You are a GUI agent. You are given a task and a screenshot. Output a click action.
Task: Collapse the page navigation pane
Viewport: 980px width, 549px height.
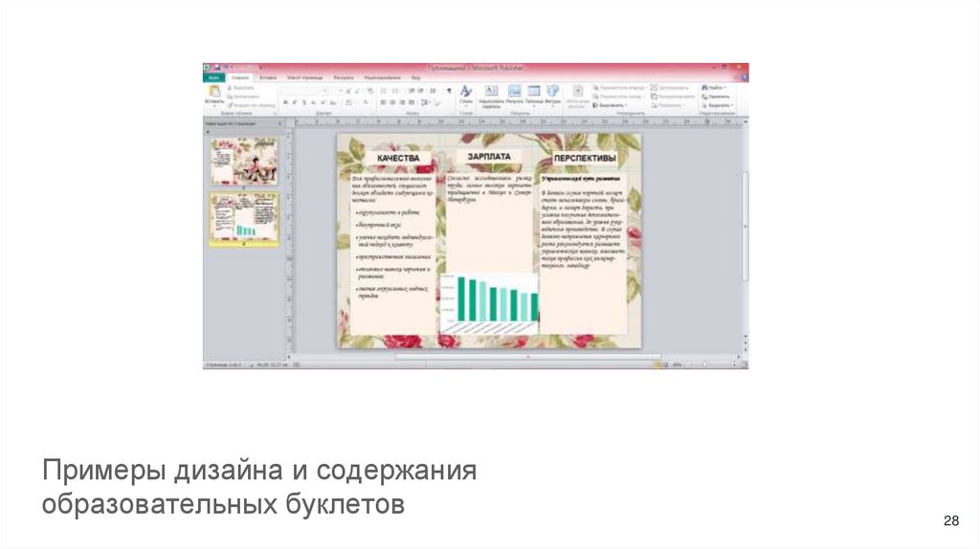pos(279,123)
